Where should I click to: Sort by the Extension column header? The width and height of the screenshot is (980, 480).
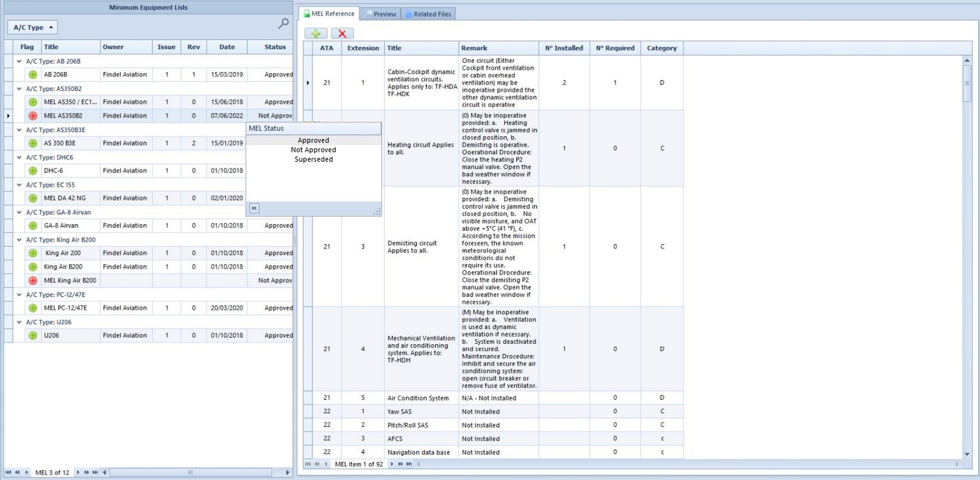[x=363, y=48]
